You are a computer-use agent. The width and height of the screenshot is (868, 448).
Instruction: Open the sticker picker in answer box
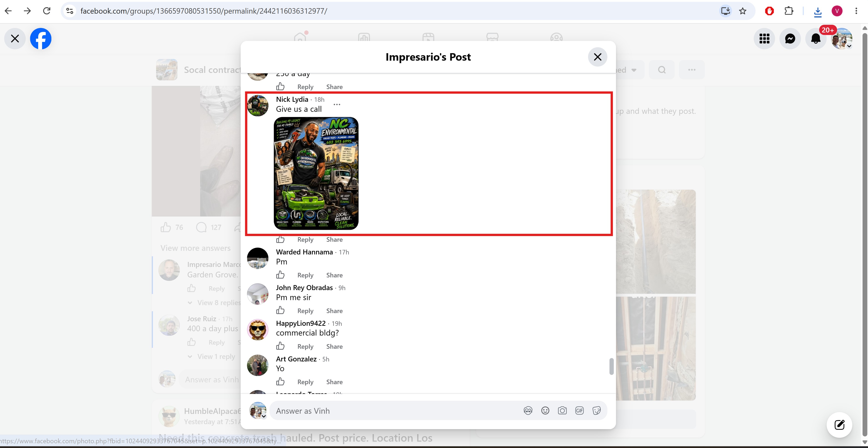tap(596, 411)
